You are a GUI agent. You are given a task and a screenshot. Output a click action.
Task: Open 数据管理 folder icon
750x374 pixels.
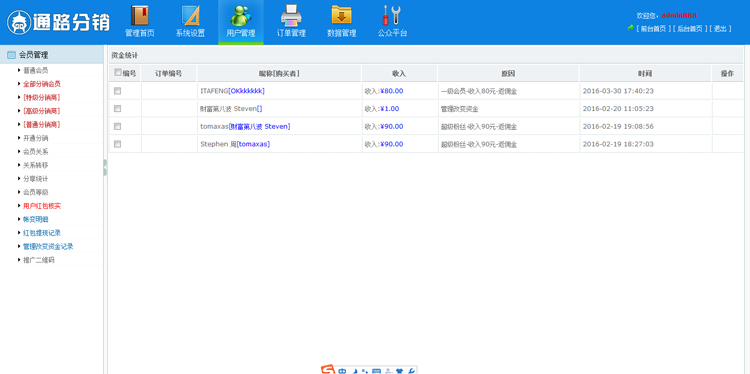pos(342,15)
